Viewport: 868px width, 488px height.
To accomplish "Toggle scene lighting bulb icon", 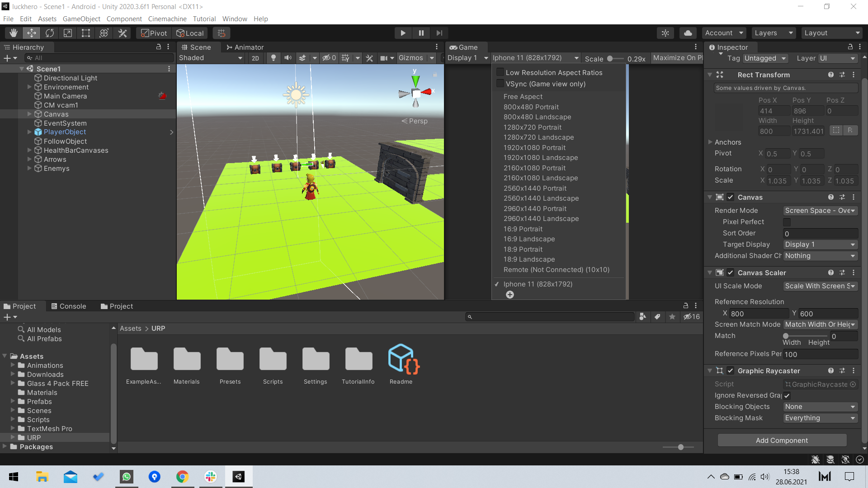I will pos(273,58).
